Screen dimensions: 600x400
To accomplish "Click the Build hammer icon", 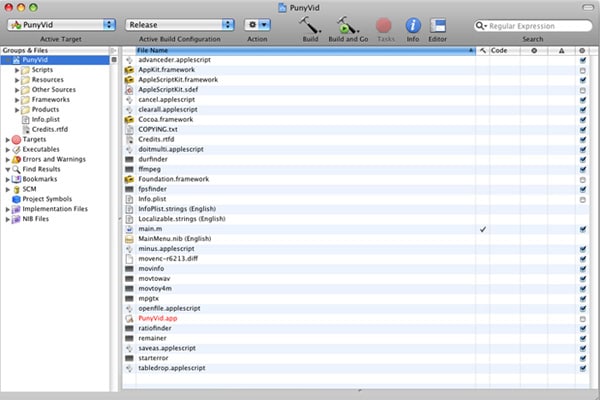I will [310, 25].
